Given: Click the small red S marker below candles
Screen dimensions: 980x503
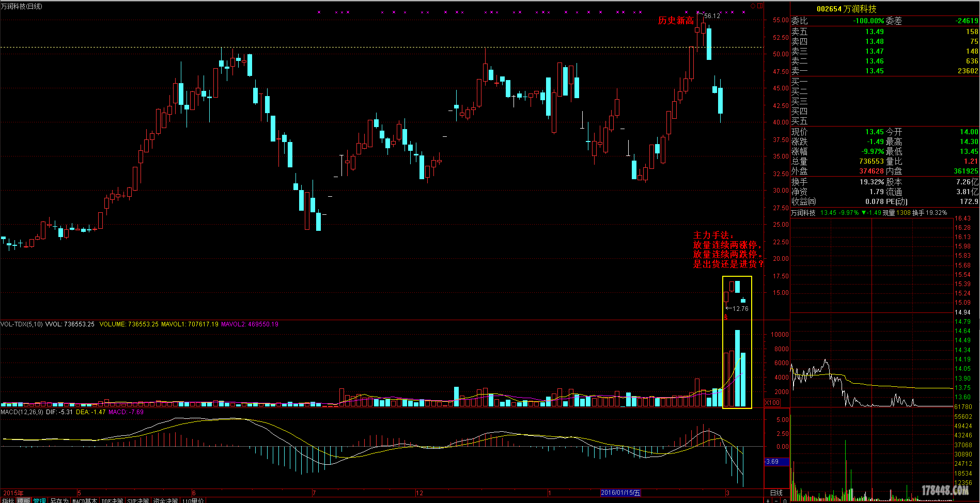Looking at the screenshot, I should 726,317.
